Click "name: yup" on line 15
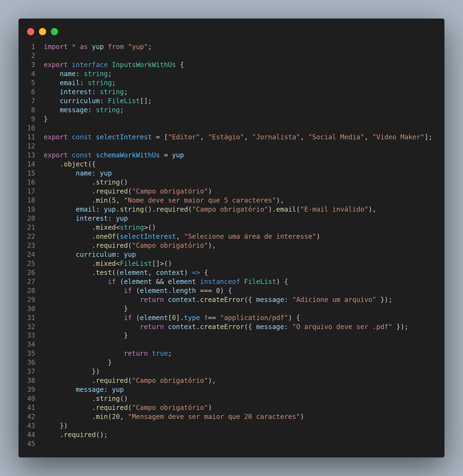This screenshot has height=476, width=463. click(x=94, y=173)
